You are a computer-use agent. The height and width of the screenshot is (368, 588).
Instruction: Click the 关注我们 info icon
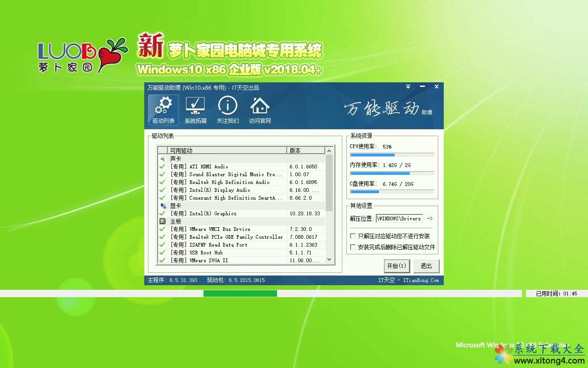tap(228, 110)
